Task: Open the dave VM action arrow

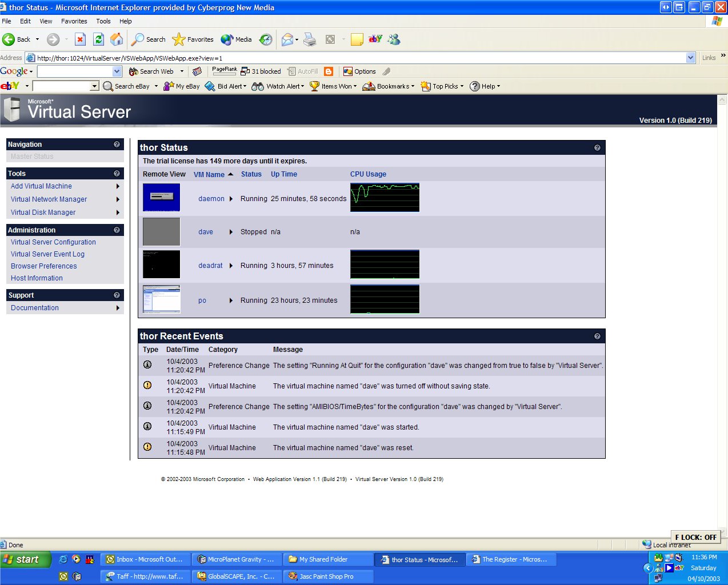Action: (x=231, y=232)
